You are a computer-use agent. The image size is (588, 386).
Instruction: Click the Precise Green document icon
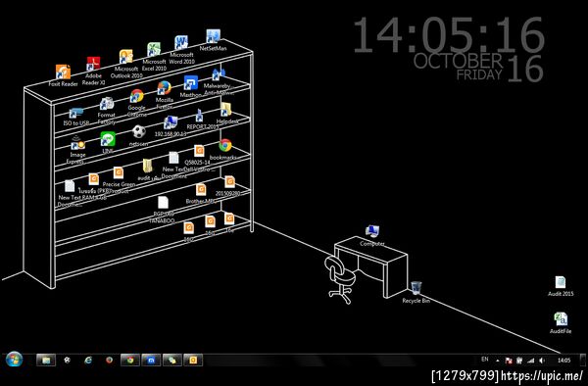coord(119,173)
